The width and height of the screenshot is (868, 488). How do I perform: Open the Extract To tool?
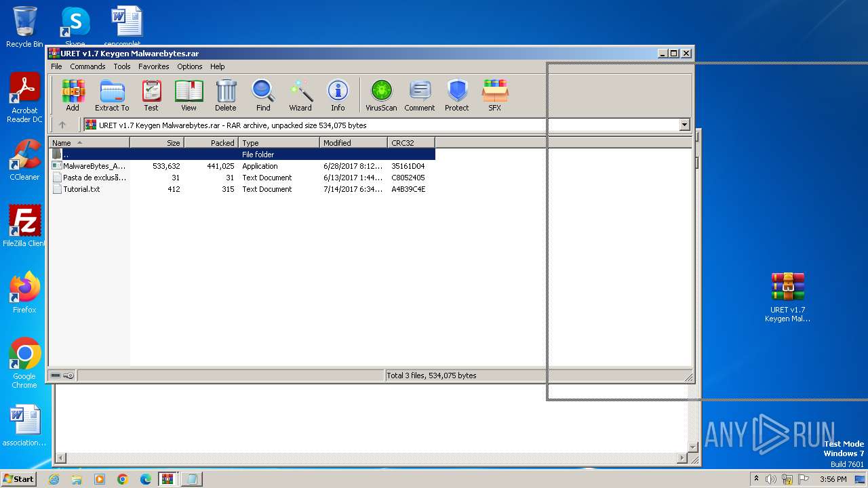click(x=112, y=95)
